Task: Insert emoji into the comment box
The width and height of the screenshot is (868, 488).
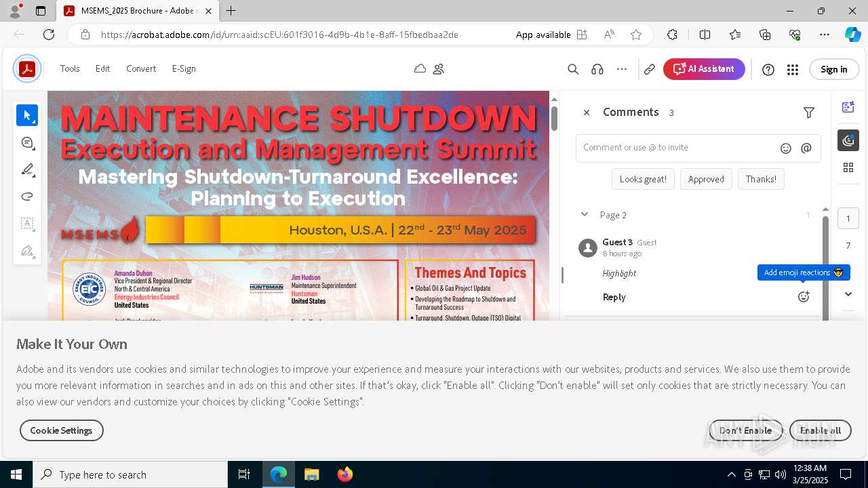Action: (786, 148)
